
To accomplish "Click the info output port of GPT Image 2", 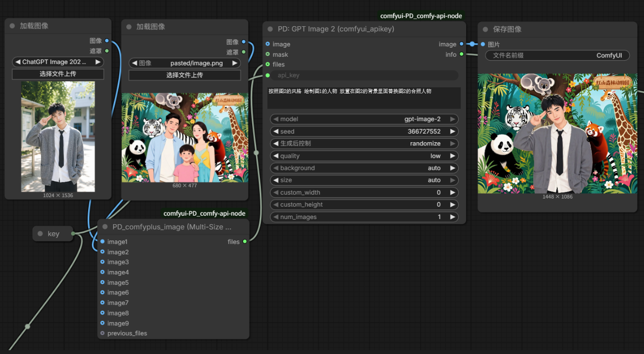I will click(x=461, y=54).
